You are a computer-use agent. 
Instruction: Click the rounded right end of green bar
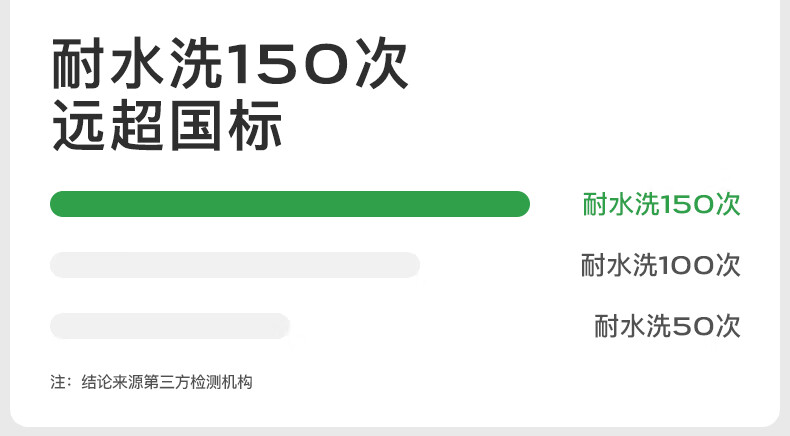click(519, 204)
